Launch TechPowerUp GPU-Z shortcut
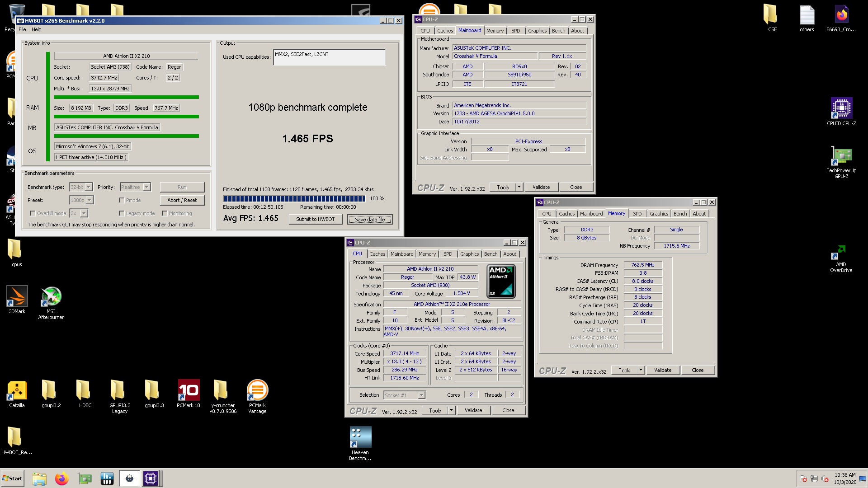Viewport: 868px width, 488px height. 841,162
